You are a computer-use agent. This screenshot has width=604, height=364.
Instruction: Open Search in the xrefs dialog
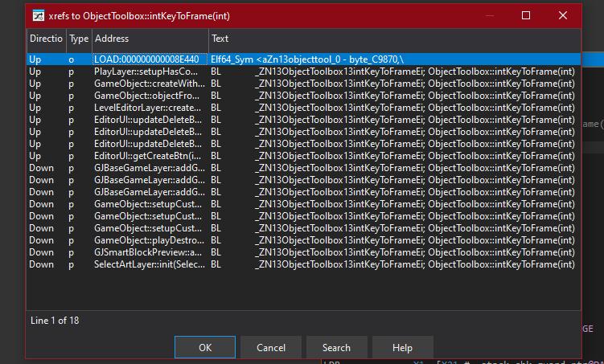(x=337, y=347)
